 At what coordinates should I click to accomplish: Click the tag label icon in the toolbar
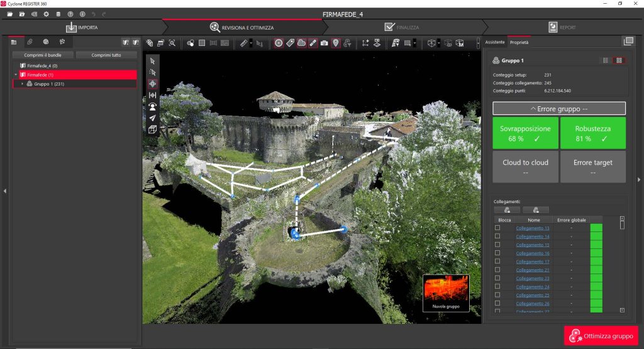pyautogui.click(x=290, y=43)
